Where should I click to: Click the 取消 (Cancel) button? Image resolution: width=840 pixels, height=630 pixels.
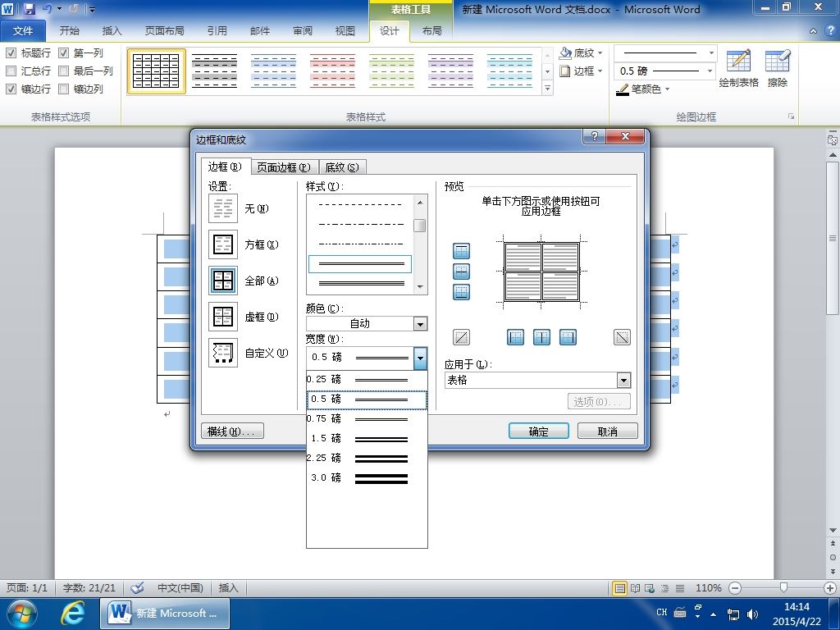(608, 431)
